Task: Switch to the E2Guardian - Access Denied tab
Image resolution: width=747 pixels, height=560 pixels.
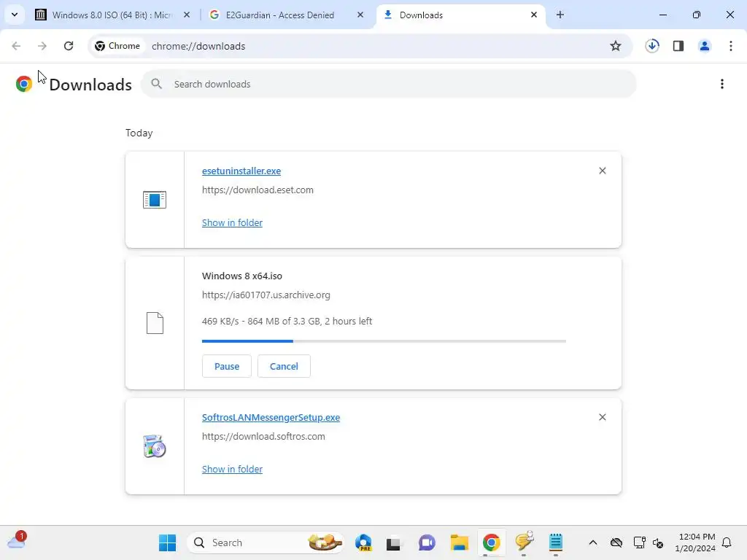Action: pos(286,15)
